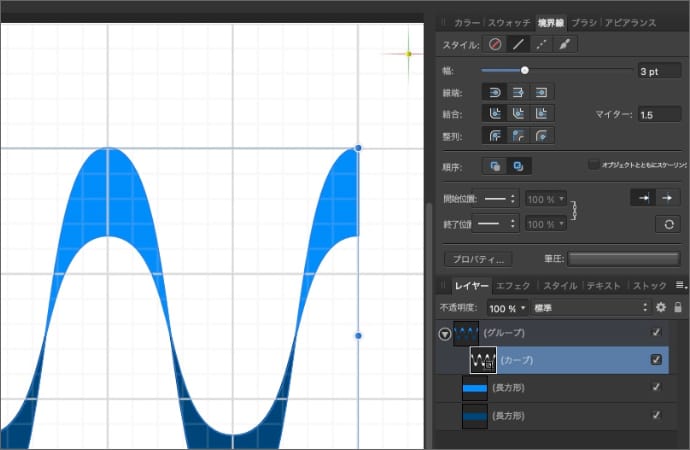The image size is (690, 450).
Task: Enable オブジェクトとともにスケーリング checkbox
Action: 593,164
